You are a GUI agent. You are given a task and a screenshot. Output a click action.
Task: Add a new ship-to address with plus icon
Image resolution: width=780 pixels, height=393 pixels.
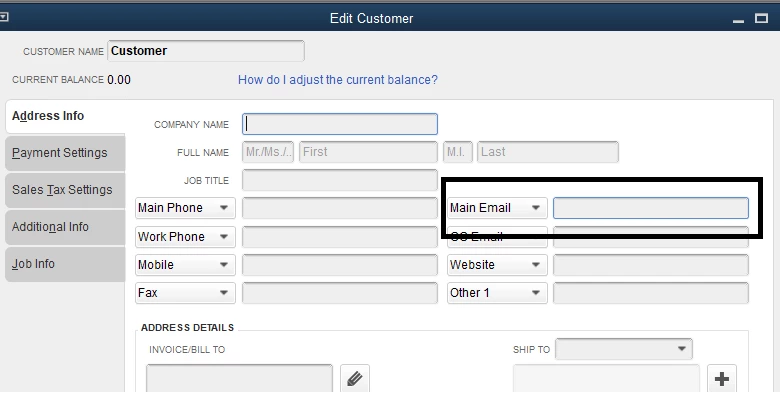[x=721, y=379]
